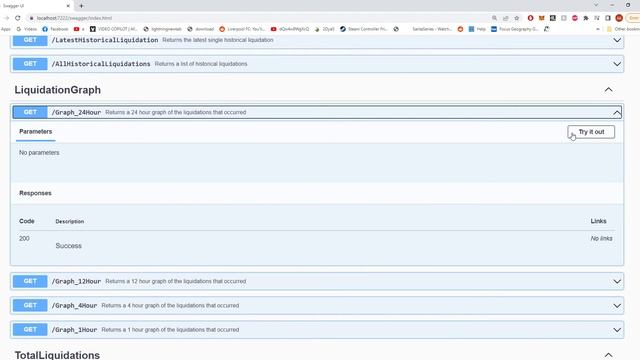This screenshot has width=640, height=360.
Task: Click the browser forward arrow
Action: (x=6, y=18)
